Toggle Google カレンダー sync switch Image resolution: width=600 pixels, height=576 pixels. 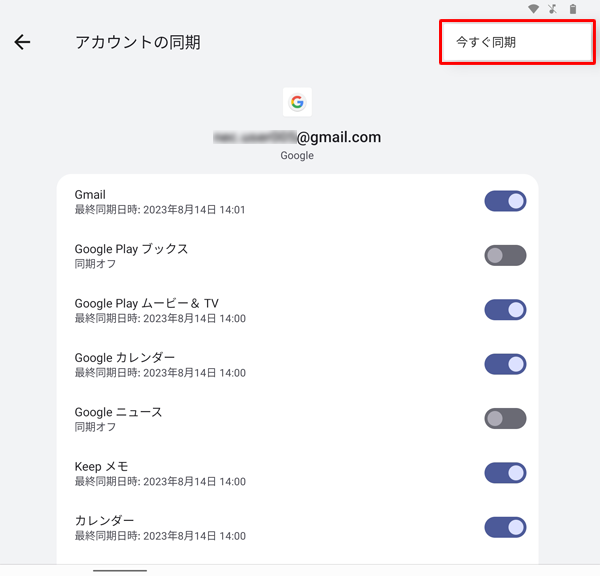(505, 364)
